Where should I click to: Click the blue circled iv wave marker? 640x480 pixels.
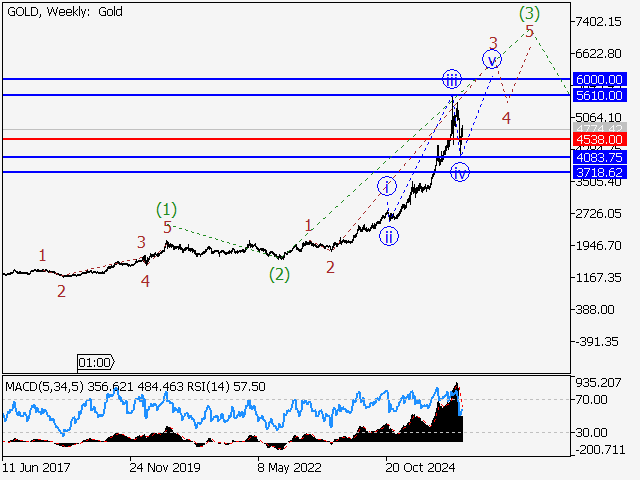point(459,173)
